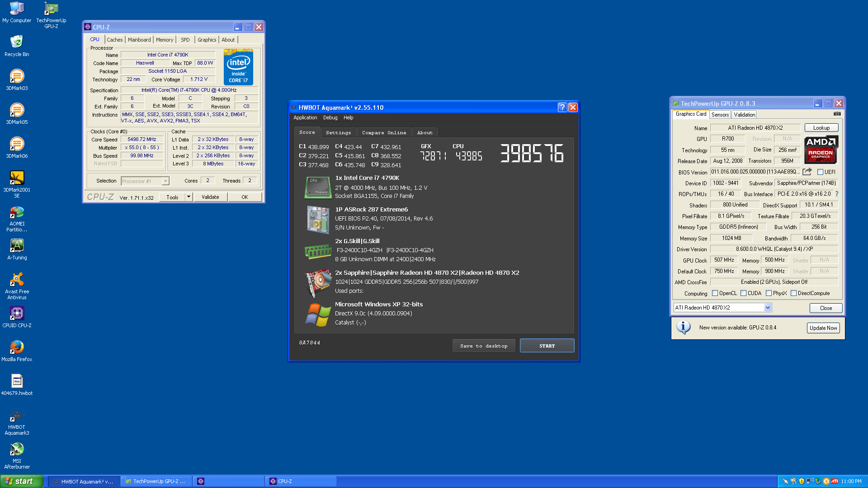Click the Windows start button
Image resolution: width=868 pixels, height=488 pixels.
tap(21, 481)
